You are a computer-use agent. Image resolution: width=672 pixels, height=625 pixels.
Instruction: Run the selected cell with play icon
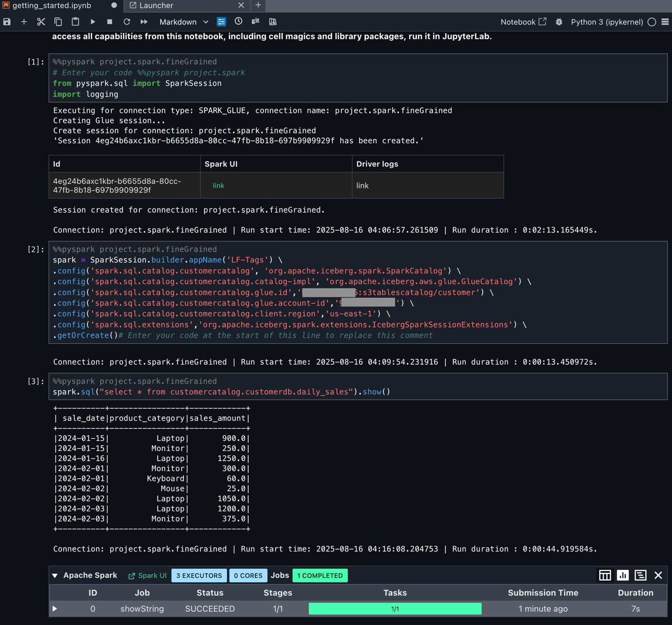click(x=93, y=22)
